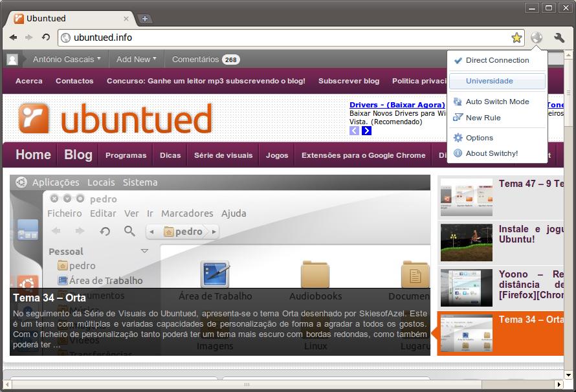Open the Jogos section
This screenshot has width=576, height=392.
tap(277, 155)
